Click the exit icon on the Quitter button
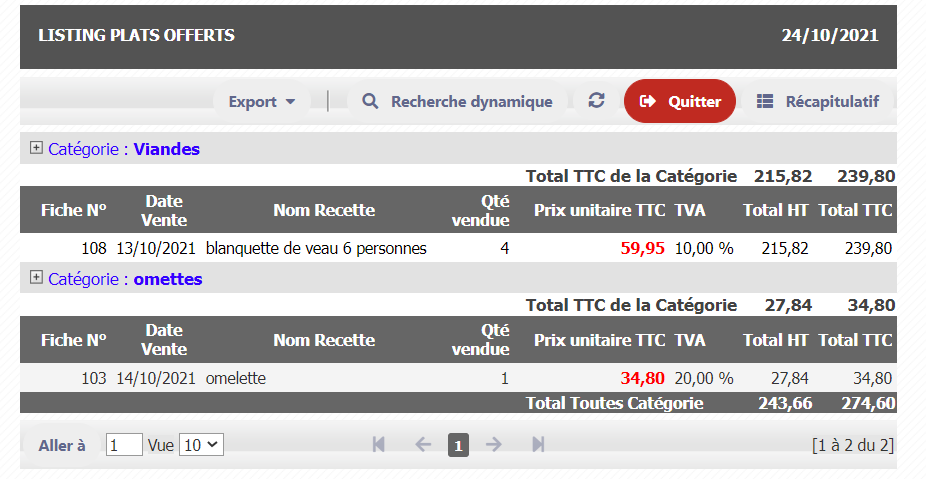This screenshot has width=926, height=479. pos(648,101)
